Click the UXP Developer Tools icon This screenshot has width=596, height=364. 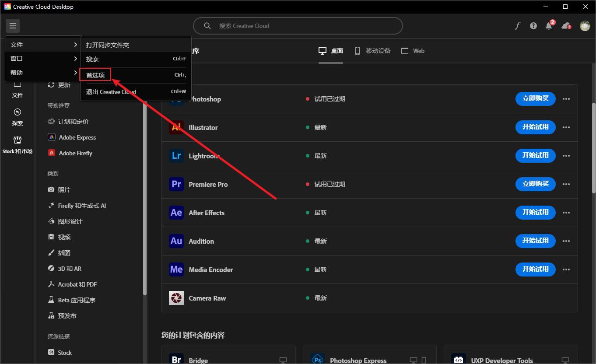pyautogui.click(x=459, y=360)
